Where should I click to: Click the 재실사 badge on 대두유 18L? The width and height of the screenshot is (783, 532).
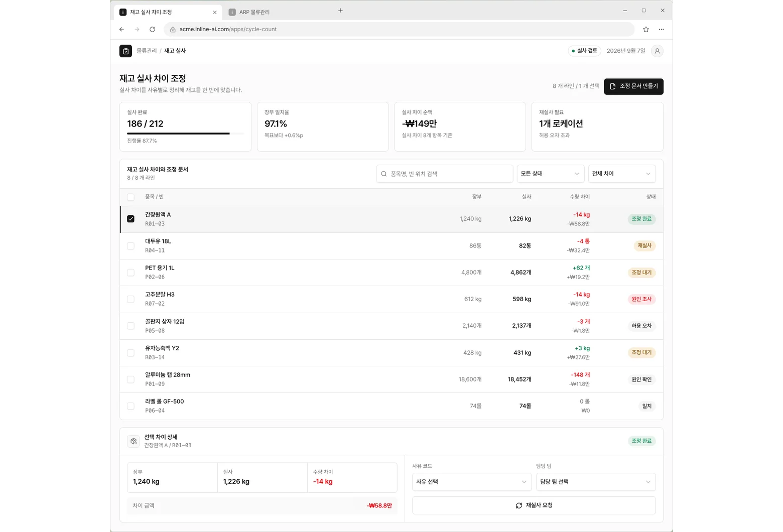tap(644, 246)
